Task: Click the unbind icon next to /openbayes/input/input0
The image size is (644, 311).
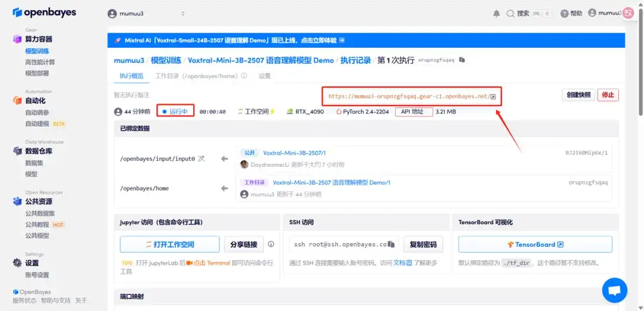Action: [201, 159]
